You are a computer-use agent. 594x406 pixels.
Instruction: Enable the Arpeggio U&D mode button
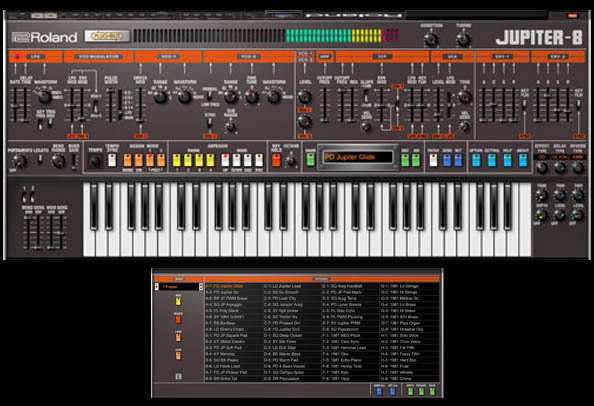point(248,160)
